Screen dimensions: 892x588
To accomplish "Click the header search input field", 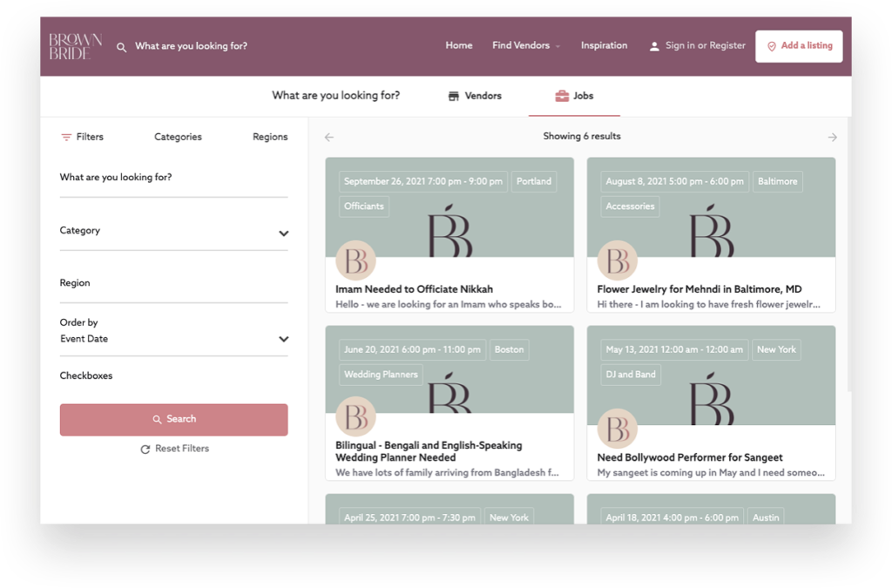I will tap(191, 46).
